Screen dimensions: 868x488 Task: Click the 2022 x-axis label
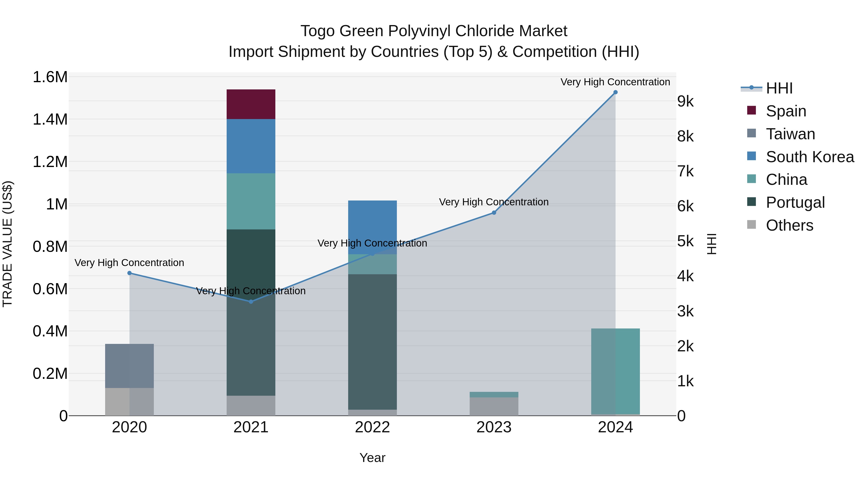click(x=372, y=427)
